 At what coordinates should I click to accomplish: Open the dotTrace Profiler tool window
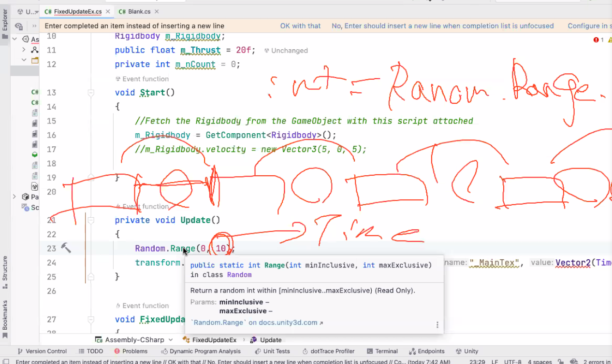pyautogui.click(x=329, y=351)
